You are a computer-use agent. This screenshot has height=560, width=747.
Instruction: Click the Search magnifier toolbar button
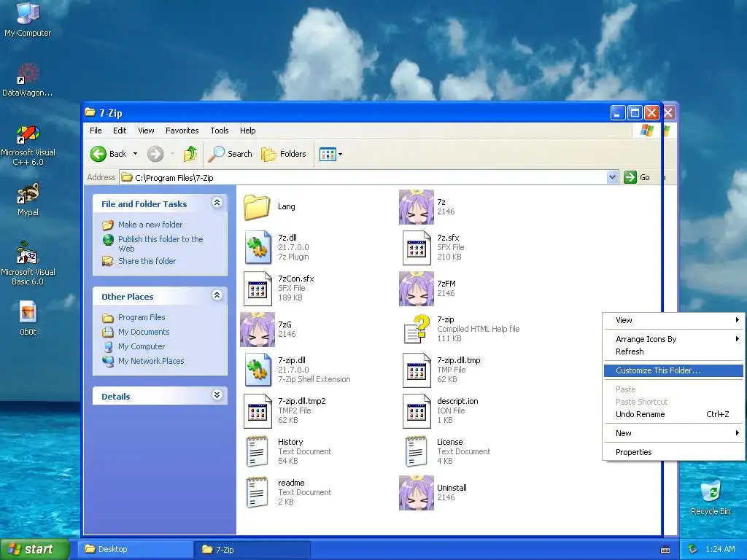[x=230, y=154]
